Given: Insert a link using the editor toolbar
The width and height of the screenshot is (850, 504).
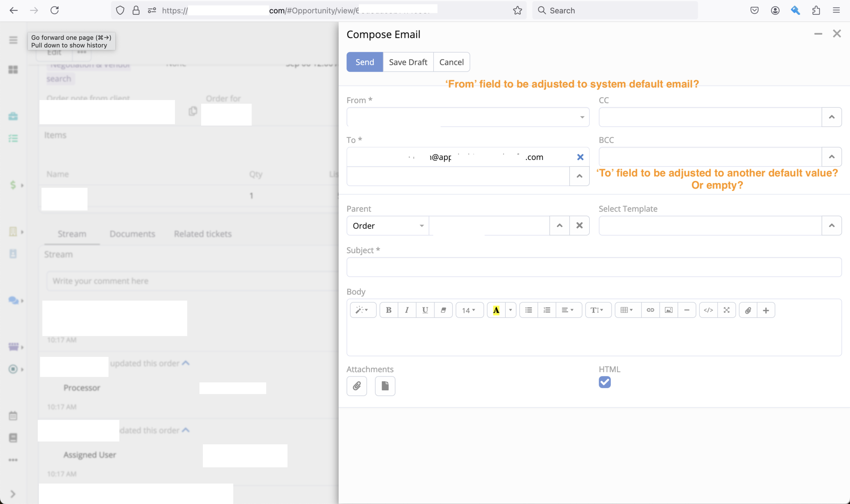Looking at the screenshot, I should click(650, 310).
